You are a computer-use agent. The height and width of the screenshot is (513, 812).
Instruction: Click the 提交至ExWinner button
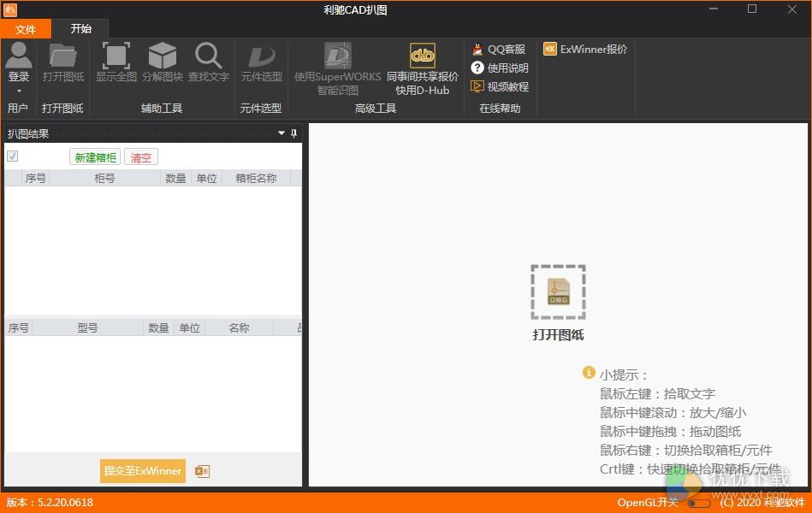(143, 471)
